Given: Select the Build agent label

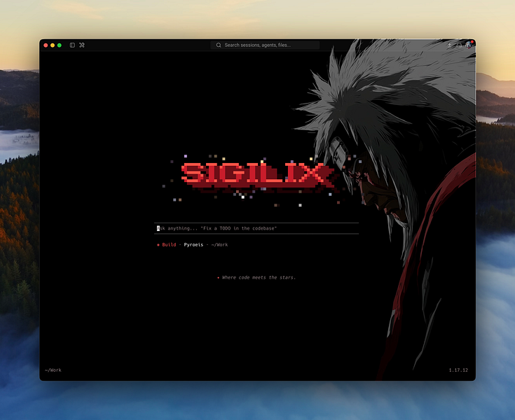Looking at the screenshot, I should point(169,245).
